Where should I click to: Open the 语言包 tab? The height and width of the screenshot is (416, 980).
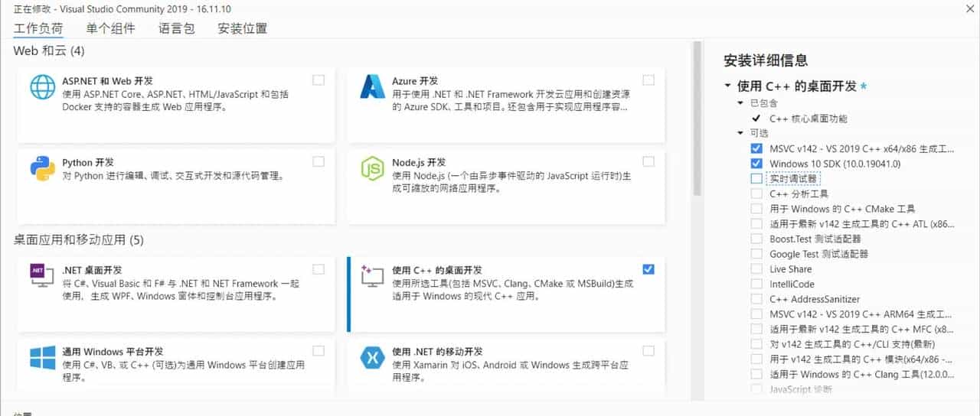coord(177,28)
